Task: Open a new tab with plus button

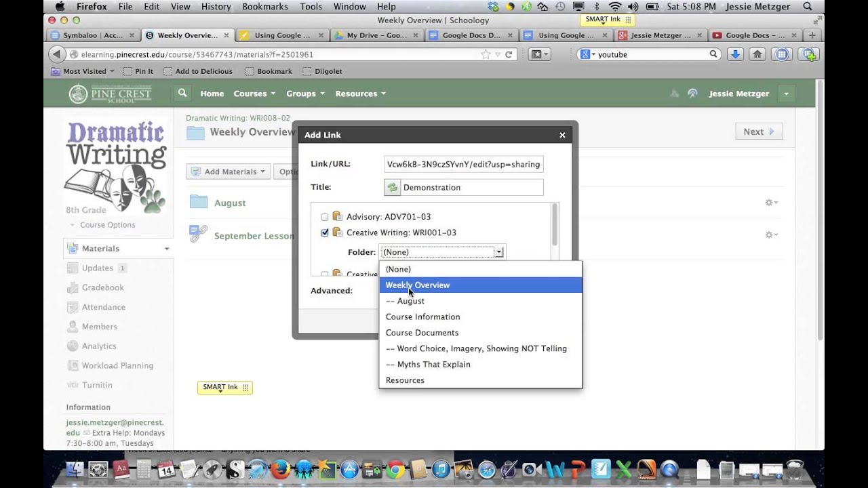Action: click(812, 35)
